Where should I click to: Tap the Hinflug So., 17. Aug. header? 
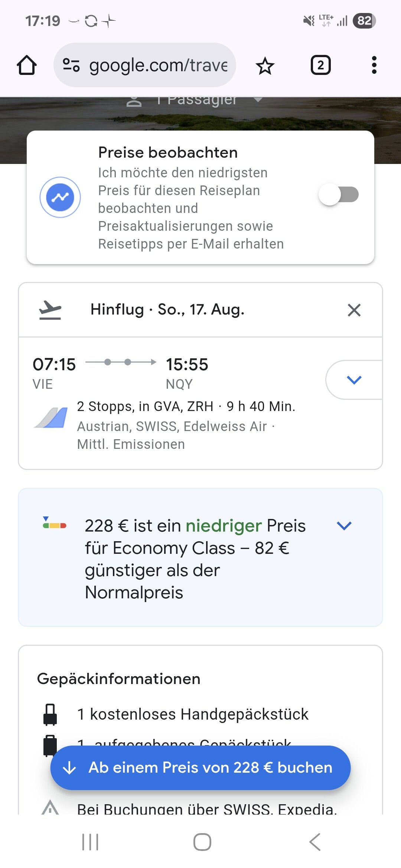click(167, 310)
